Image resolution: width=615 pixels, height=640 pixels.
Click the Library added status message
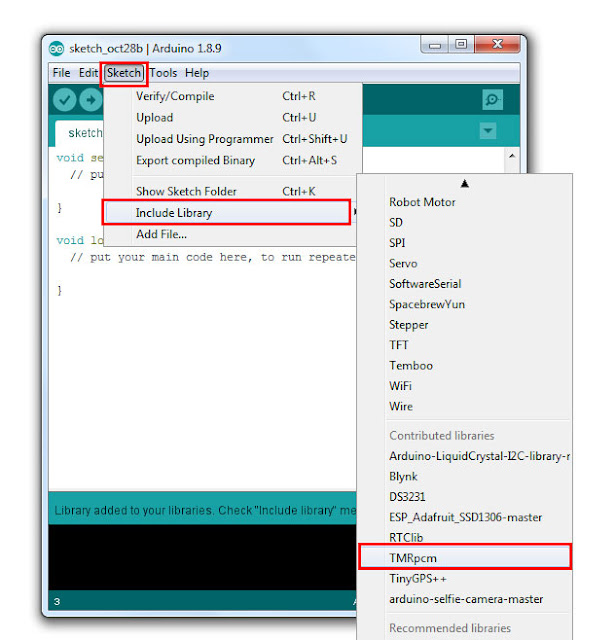205,510
